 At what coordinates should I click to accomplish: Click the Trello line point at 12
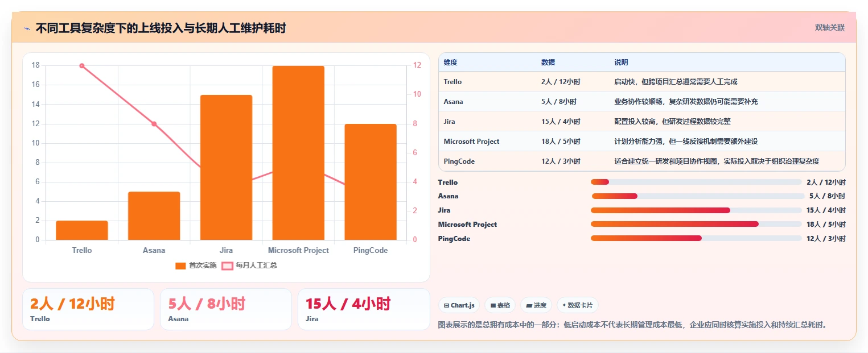82,66
